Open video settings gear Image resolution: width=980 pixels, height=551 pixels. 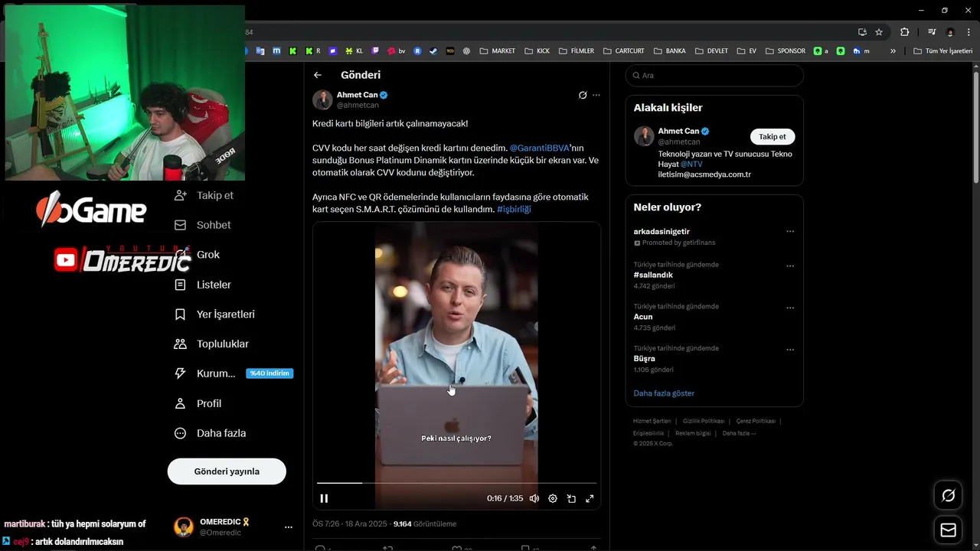tap(553, 498)
